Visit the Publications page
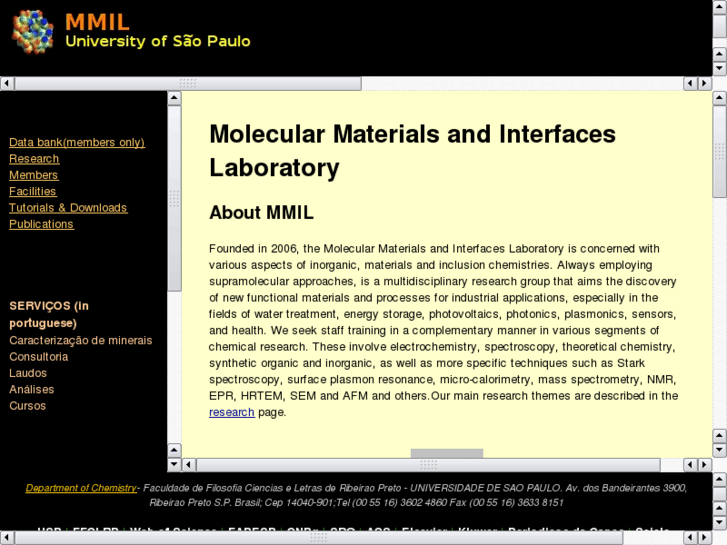The height and width of the screenshot is (545, 727). pos(41,224)
